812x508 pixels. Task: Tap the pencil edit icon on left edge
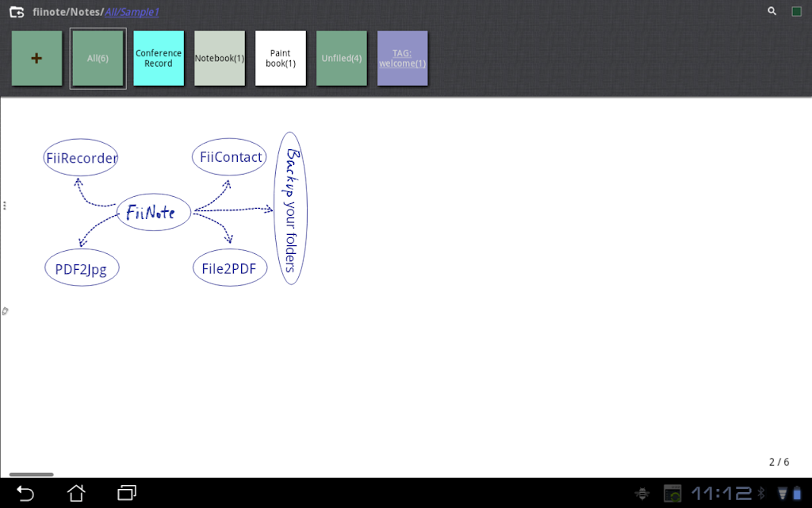point(5,311)
